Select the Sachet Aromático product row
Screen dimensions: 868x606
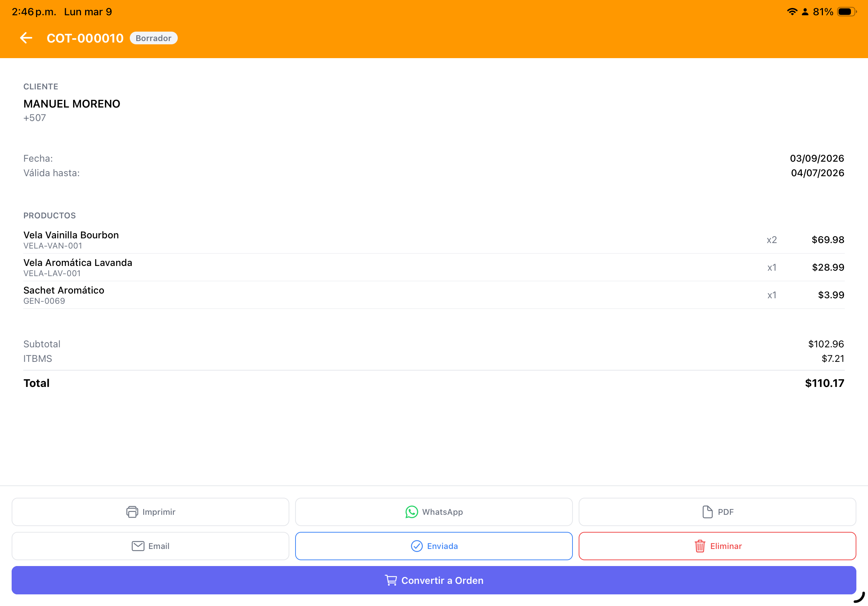434,295
